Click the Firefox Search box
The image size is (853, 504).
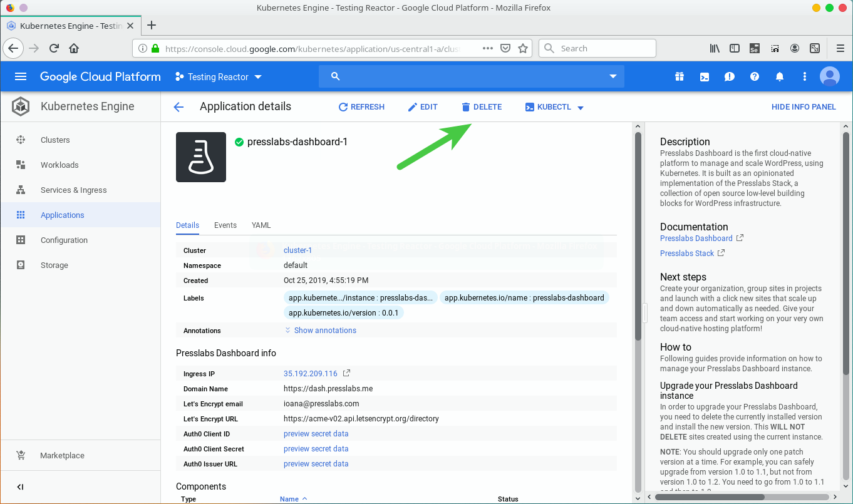tap(597, 48)
